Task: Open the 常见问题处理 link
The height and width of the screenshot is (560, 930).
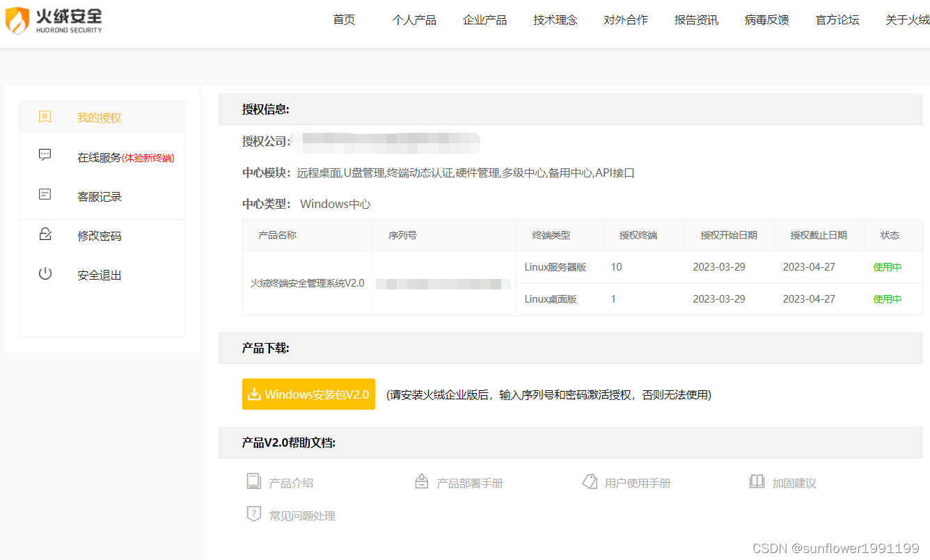Action: point(302,515)
